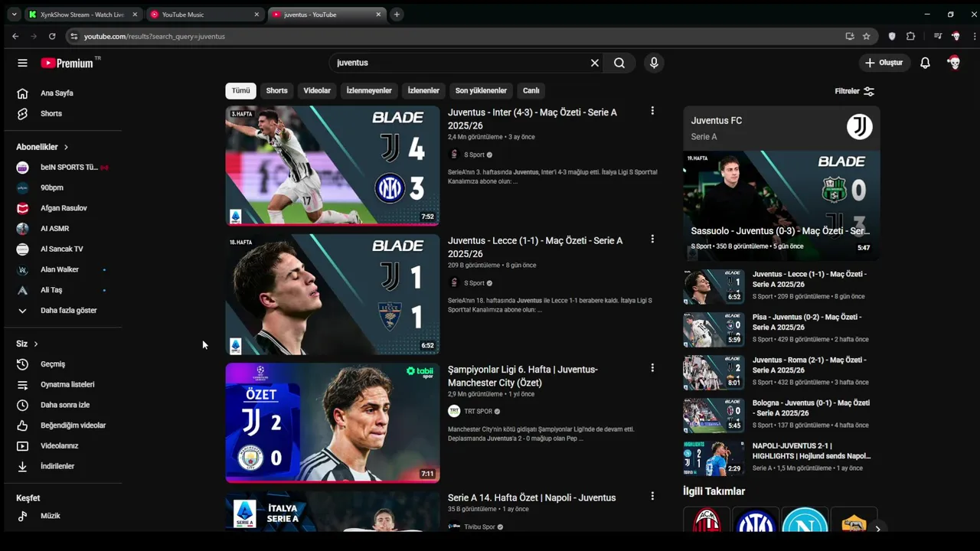Select the Son yüklenenler chip
The height and width of the screenshot is (551, 980).
(x=481, y=90)
